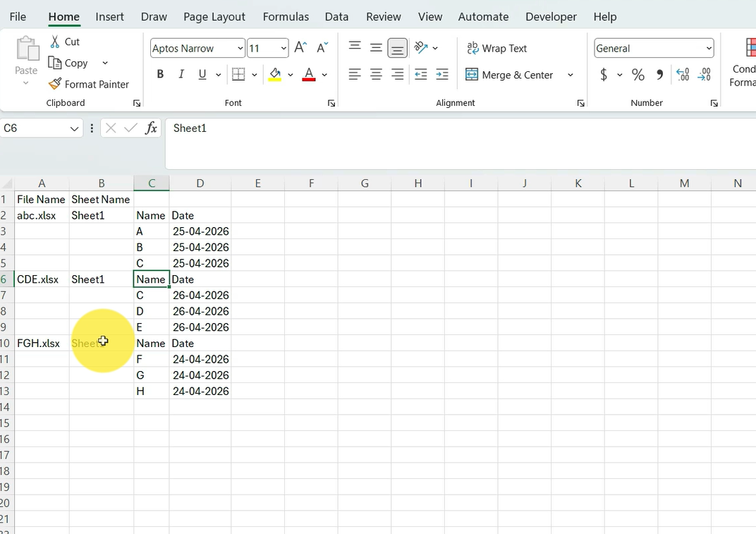Click the Comma Style icon
Image resolution: width=756 pixels, height=534 pixels.
[x=659, y=75]
